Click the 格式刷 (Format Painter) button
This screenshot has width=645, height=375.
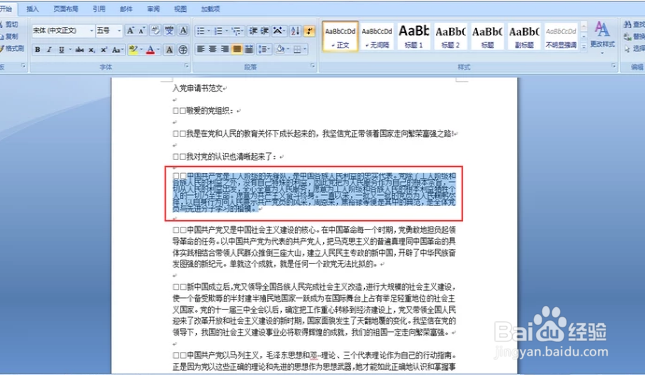pos(12,49)
